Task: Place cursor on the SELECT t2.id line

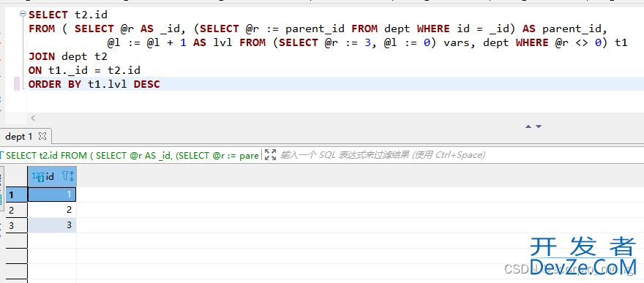Action: point(68,15)
